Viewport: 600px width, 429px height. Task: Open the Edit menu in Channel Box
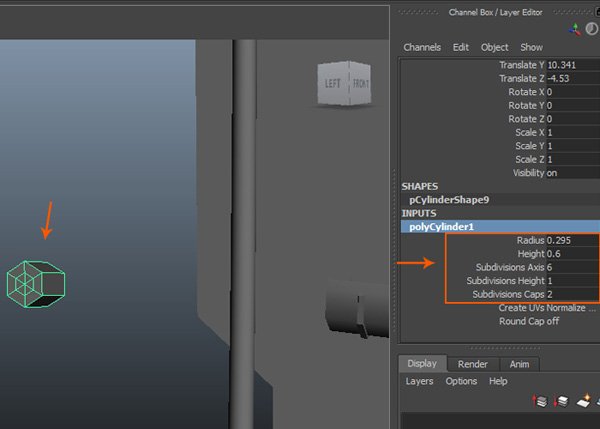[x=460, y=47]
